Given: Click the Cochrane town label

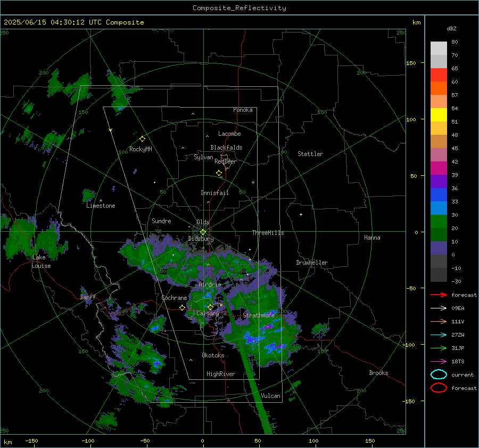Looking at the screenshot, I should [x=174, y=298].
